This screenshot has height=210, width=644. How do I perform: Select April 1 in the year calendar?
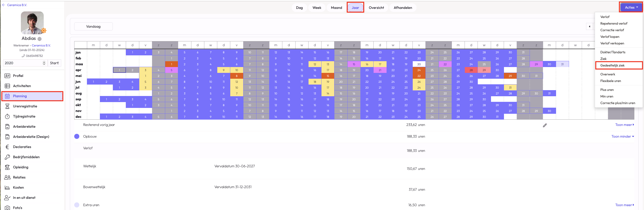coord(119,70)
